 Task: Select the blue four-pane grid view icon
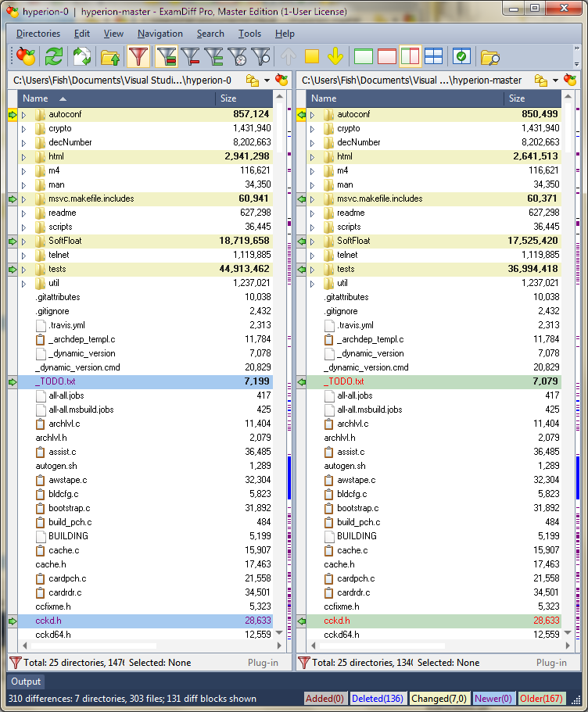tap(433, 57)
